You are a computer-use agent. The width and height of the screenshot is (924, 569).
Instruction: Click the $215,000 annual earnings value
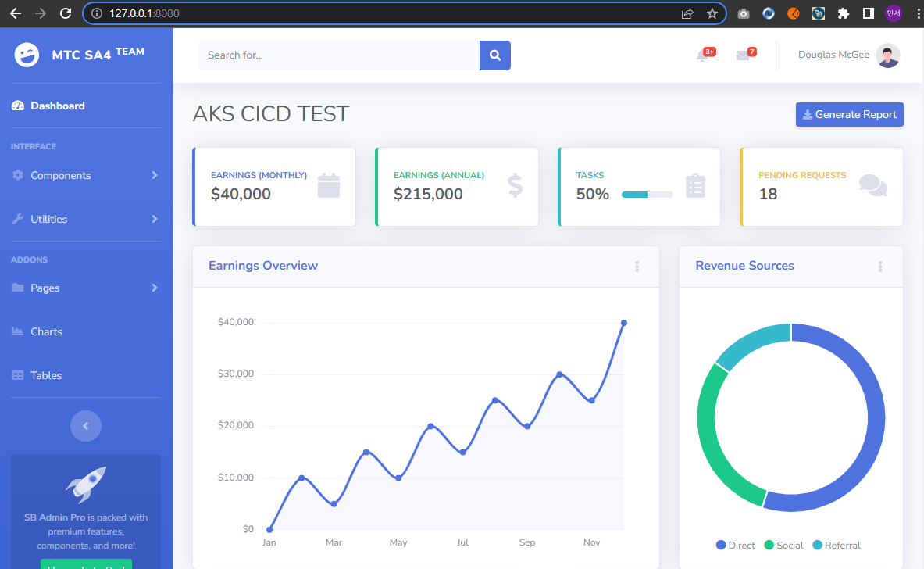tap(428, 194)
